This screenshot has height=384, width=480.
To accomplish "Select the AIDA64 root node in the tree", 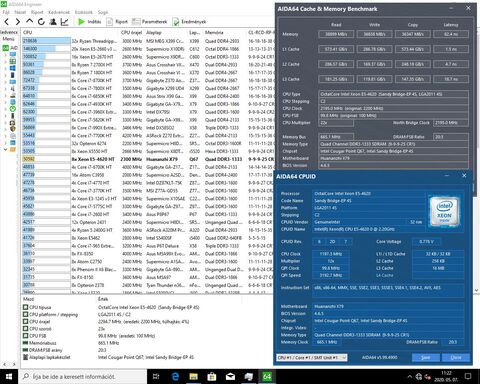I will coord(9,48).
